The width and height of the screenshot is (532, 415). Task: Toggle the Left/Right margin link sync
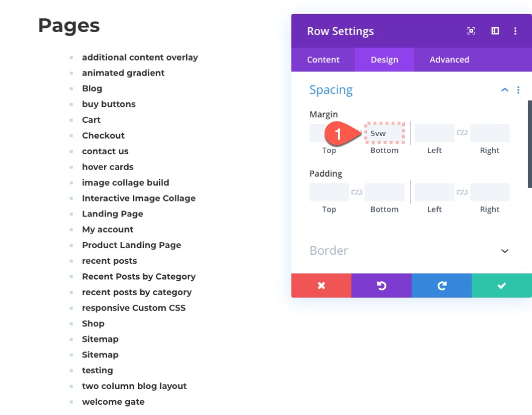(462, 132)
